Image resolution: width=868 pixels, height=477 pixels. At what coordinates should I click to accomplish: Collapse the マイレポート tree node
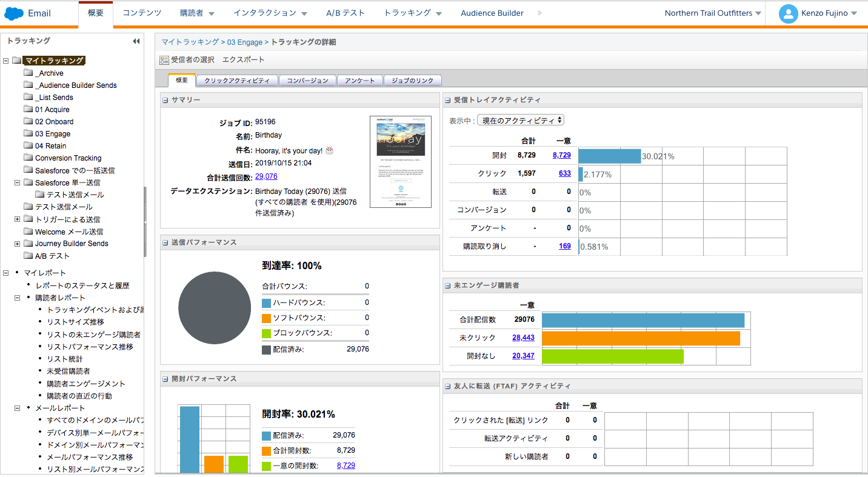tap(6, 273)
